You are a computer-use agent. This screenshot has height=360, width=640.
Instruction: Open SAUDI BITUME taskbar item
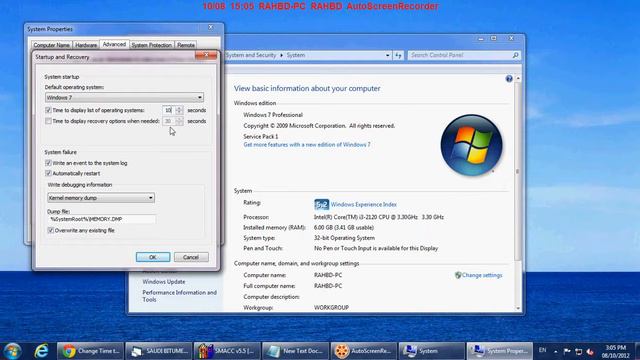159,351
